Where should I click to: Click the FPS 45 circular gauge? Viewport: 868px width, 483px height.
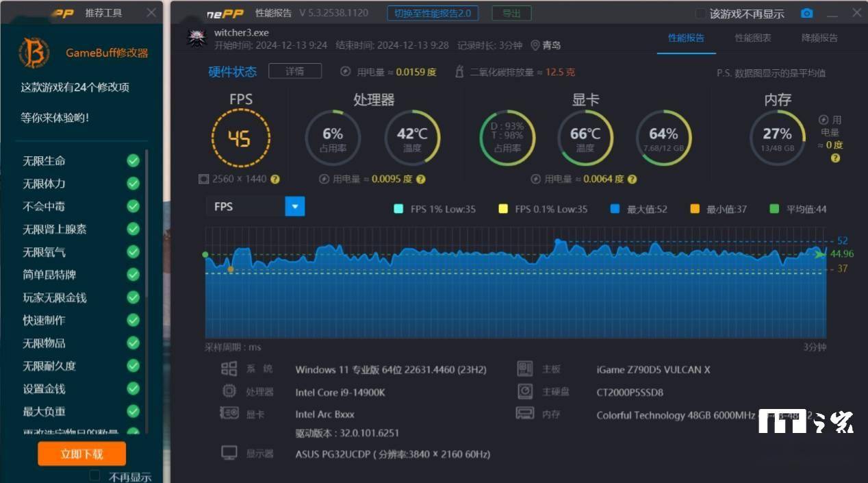click(240, 139)
